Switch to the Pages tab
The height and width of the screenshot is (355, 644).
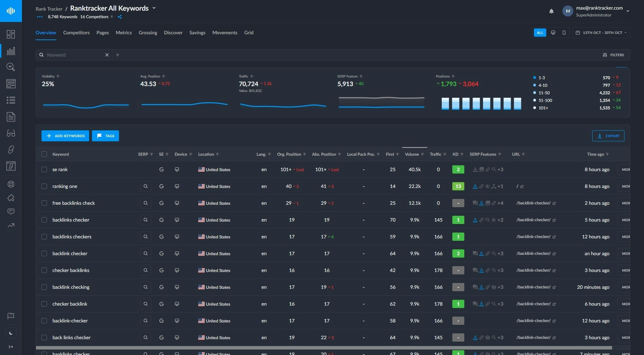click(x=103, y=33)
